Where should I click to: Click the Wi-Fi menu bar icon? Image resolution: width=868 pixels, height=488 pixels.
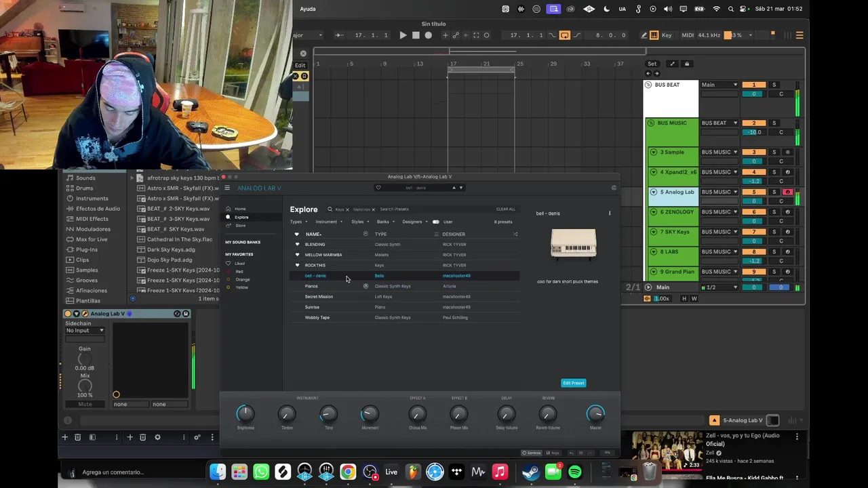[x=717, y=9]
